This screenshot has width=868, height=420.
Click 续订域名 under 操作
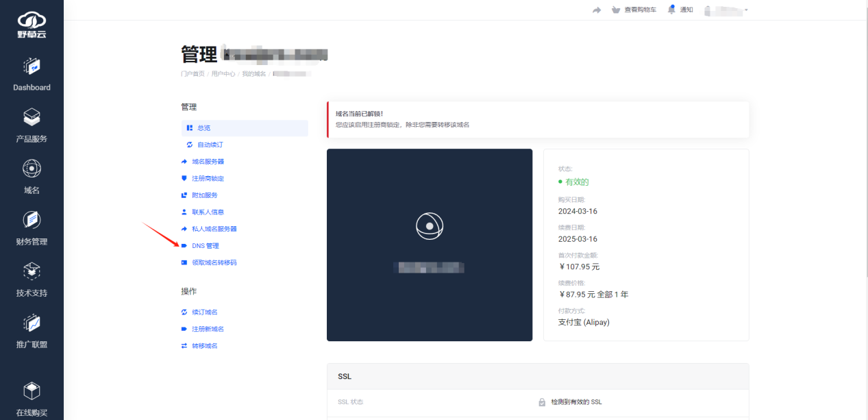click(204, 312)
